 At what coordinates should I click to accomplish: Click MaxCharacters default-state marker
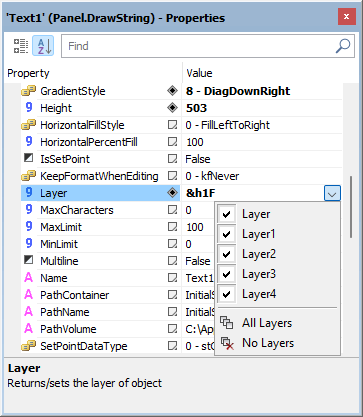[172, 210]
